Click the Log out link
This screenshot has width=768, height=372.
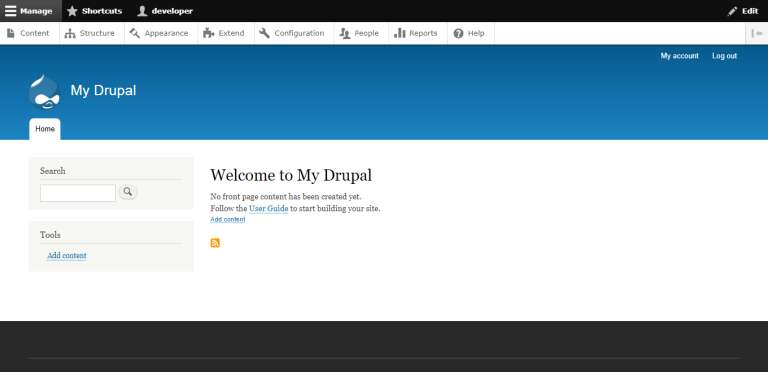click(724, 56)
